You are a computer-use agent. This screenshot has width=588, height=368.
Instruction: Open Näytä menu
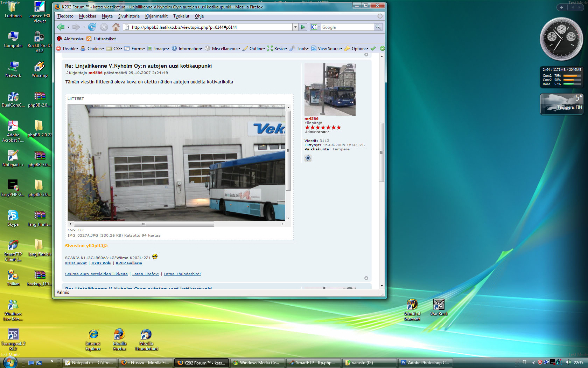(107, 16)
